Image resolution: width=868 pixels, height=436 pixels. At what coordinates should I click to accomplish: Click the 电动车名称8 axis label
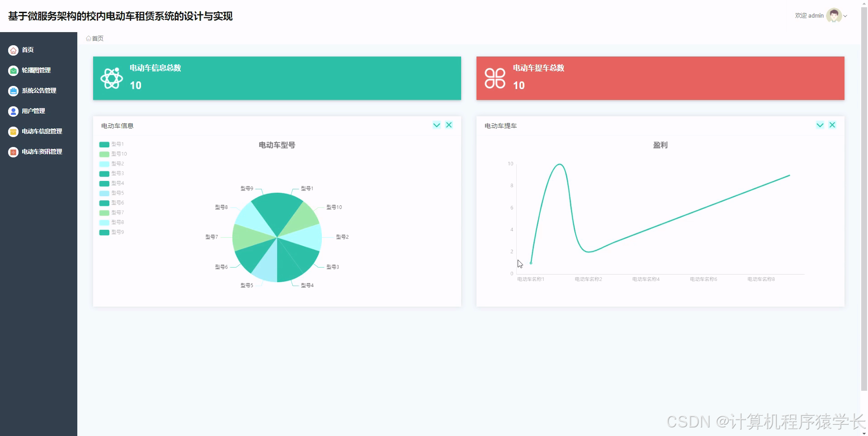(761, 280)
